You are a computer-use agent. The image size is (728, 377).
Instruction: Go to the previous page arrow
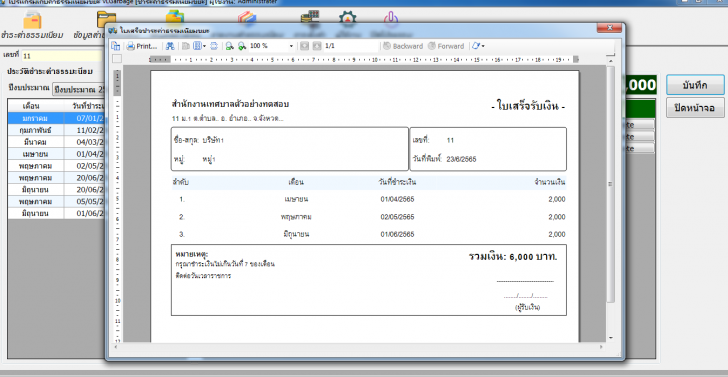(x=304, y=46)
